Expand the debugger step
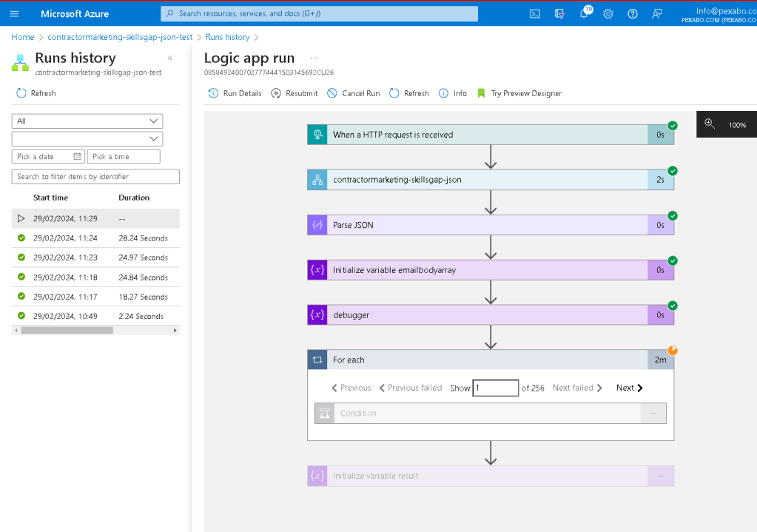This screenshot has height=532, width=757. coord(491,314)
